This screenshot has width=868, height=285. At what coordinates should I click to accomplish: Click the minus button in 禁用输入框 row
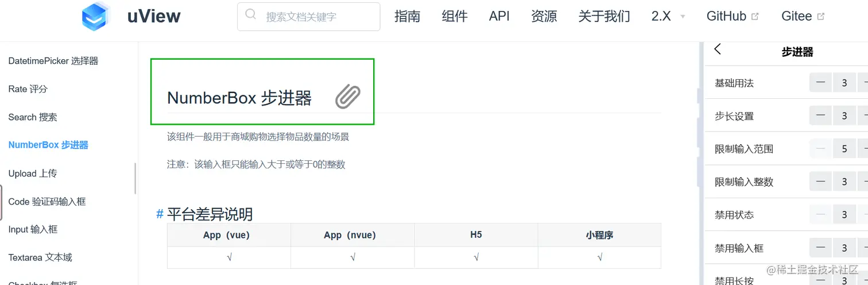click(820, 248)
